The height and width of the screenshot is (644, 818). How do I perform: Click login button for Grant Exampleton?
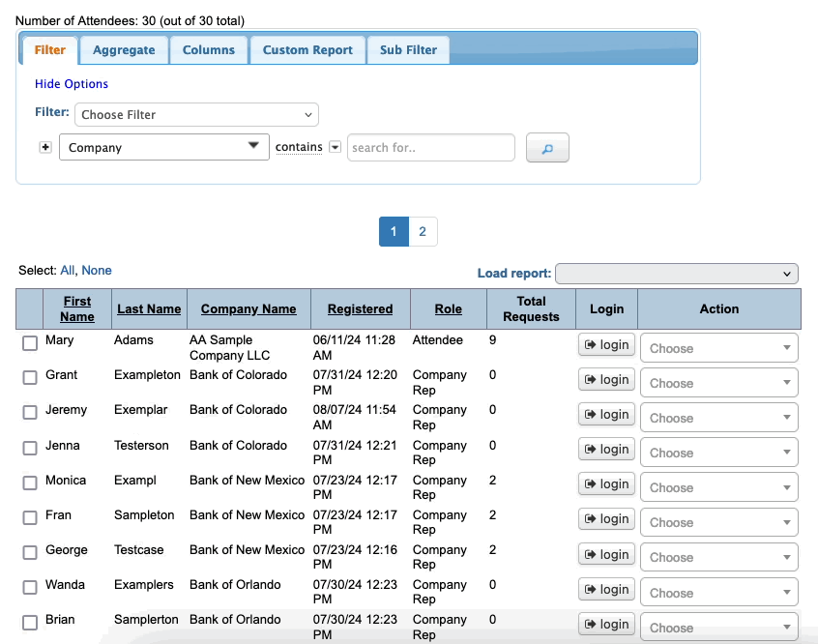[x=606, y=380]
